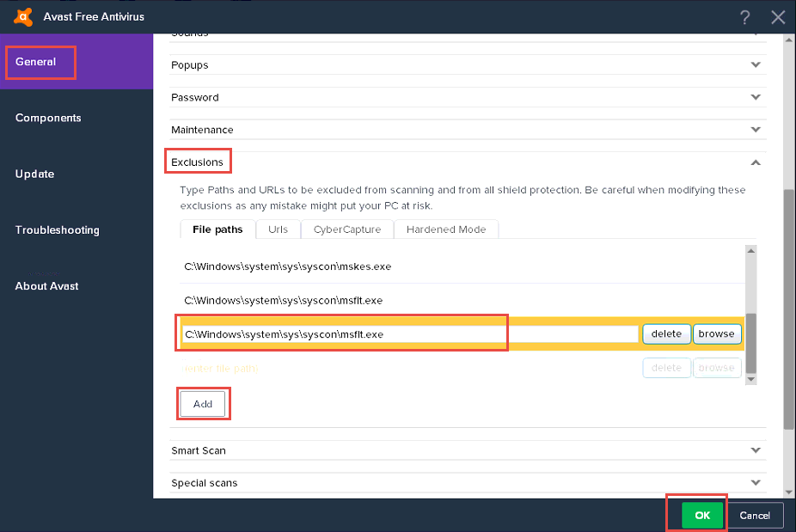Open the Components settings menu
This screenshot has width=796, height=532.
pos(48,118)
